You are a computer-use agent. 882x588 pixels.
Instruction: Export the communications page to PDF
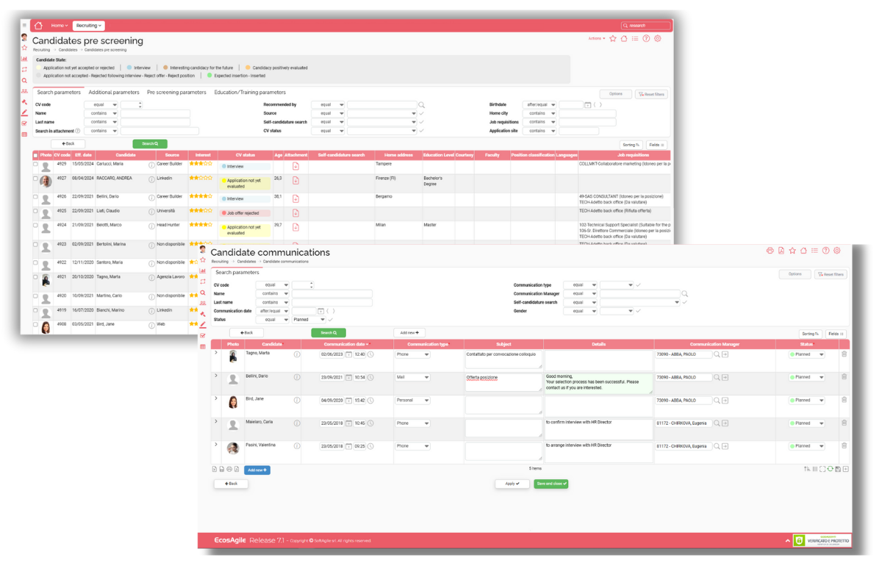(781, 250)
